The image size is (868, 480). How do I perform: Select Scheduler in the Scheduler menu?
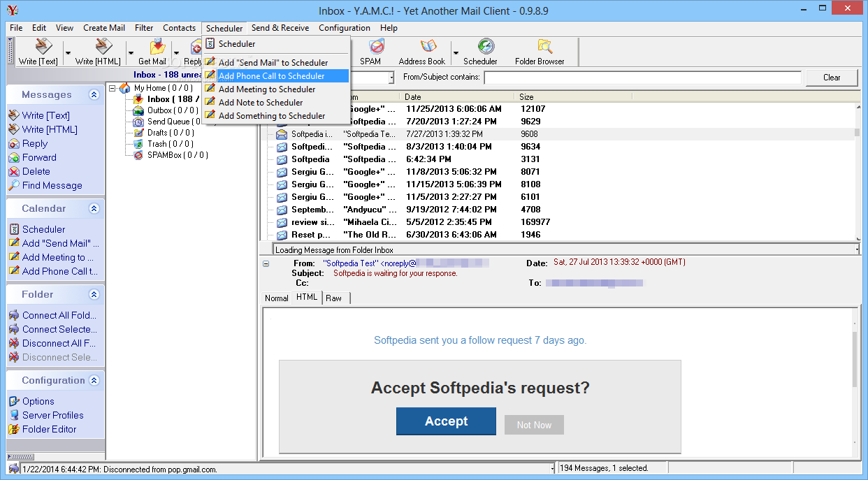point(276,43)
